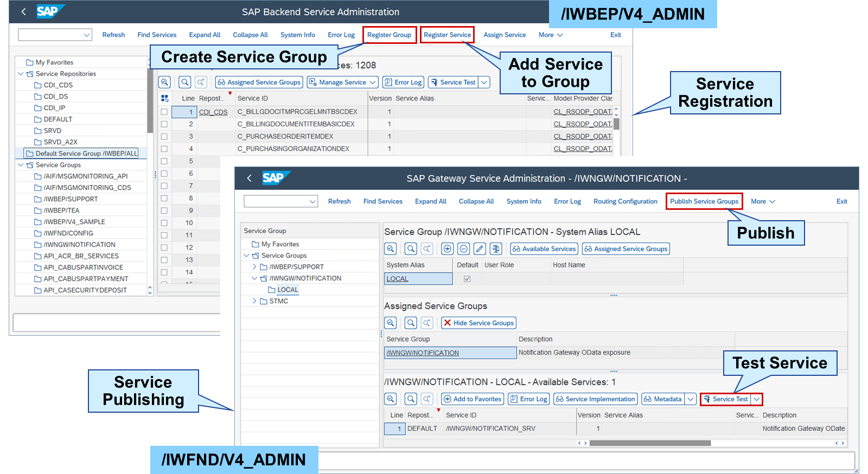The height and width of the screenshot is (474, 868).
Task: Click Add to Favorites button
Action: point(472,399)
